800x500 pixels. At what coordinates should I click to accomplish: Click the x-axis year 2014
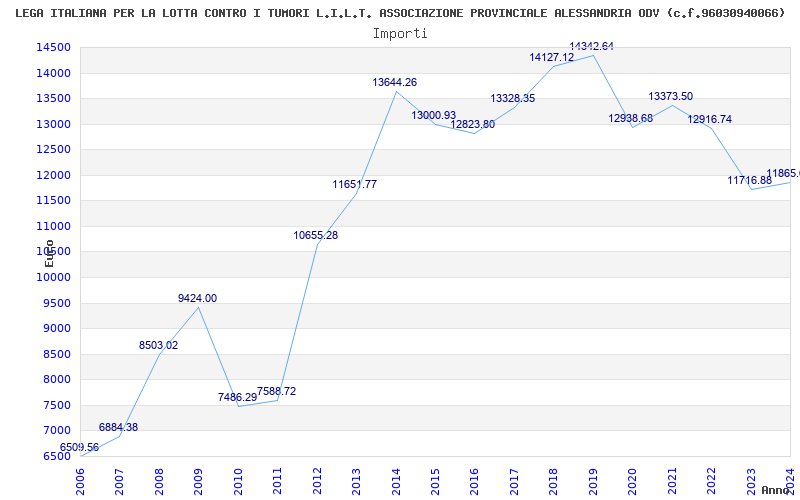click(x=395, y=481)
